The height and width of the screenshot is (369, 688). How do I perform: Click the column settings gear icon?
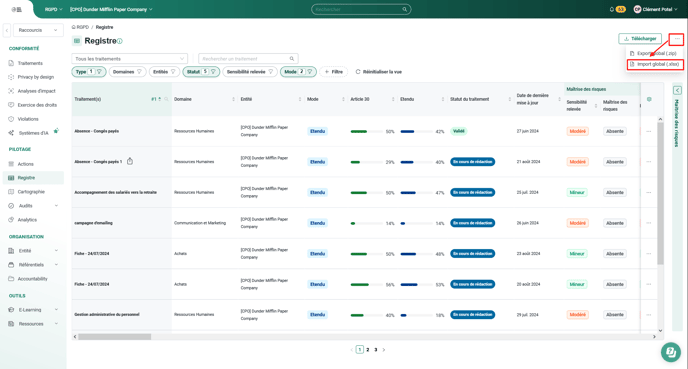pyautogui.click(x=649, y=99)
